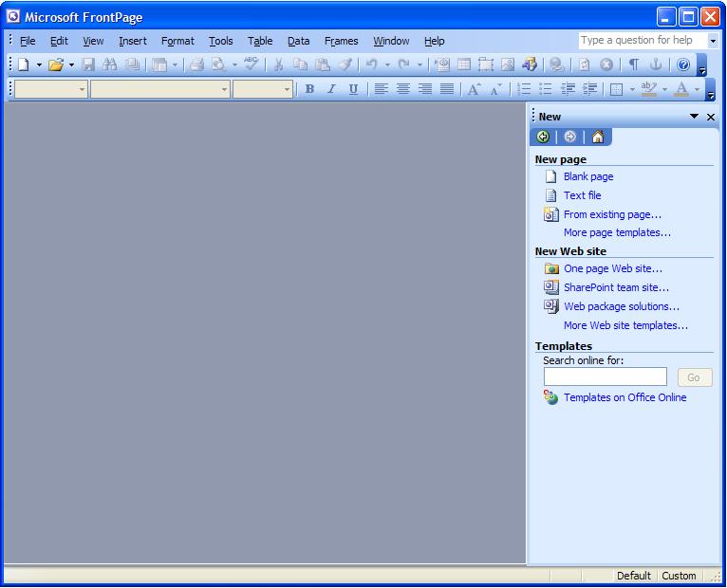727x588 pixels.
Task: Toggle Align Left
Action: tap(382, 89)
